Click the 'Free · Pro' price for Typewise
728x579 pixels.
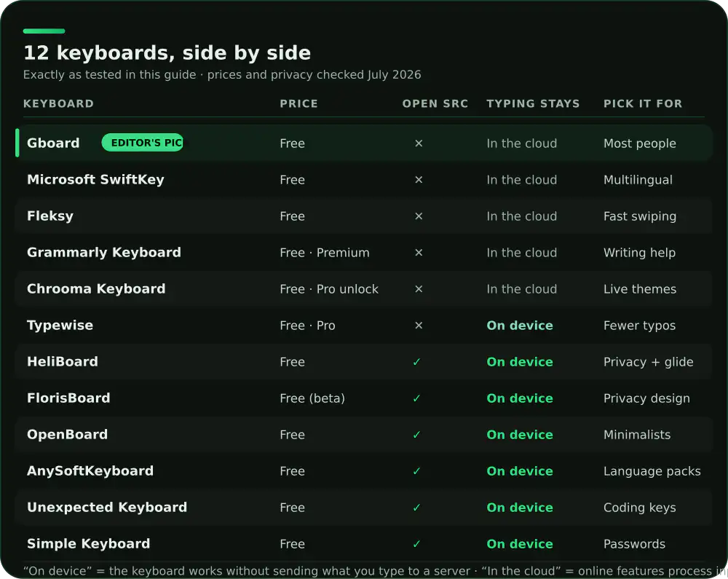(x=307, y=326)
